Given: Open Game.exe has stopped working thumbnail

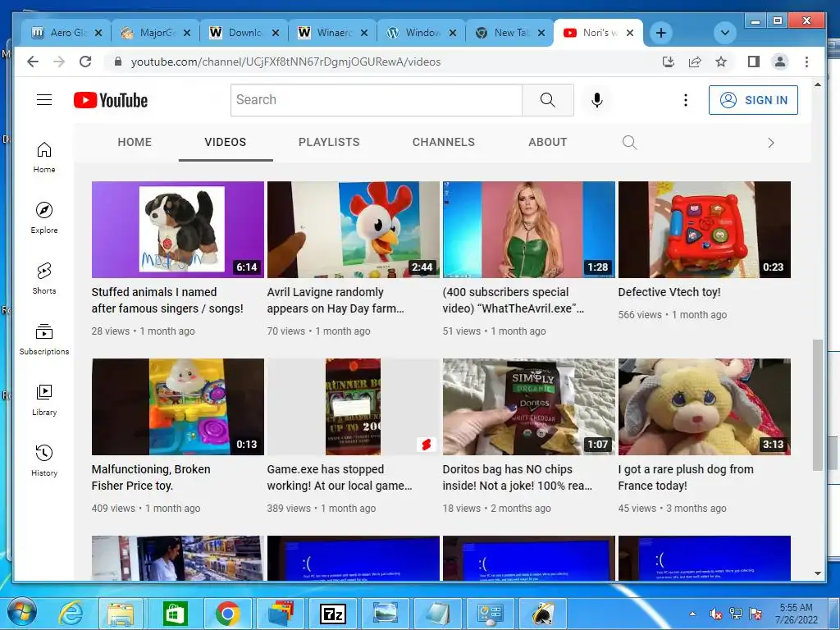Looking at the screenshot, I should 353,407.
